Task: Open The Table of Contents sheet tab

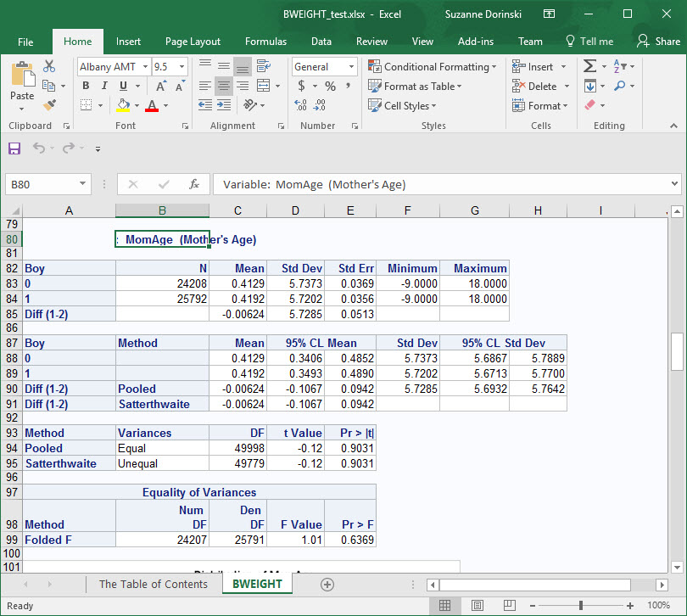Action: tap(153, 584)
